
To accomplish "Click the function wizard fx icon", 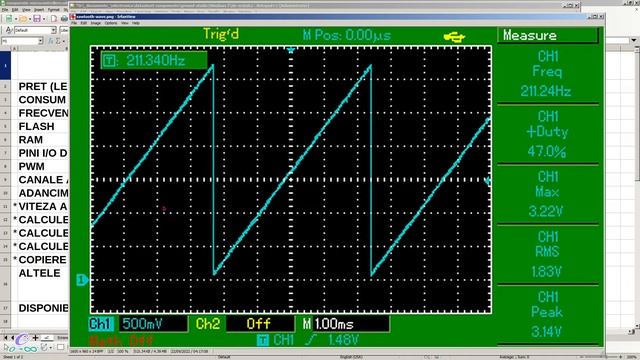I will point(51,41).
